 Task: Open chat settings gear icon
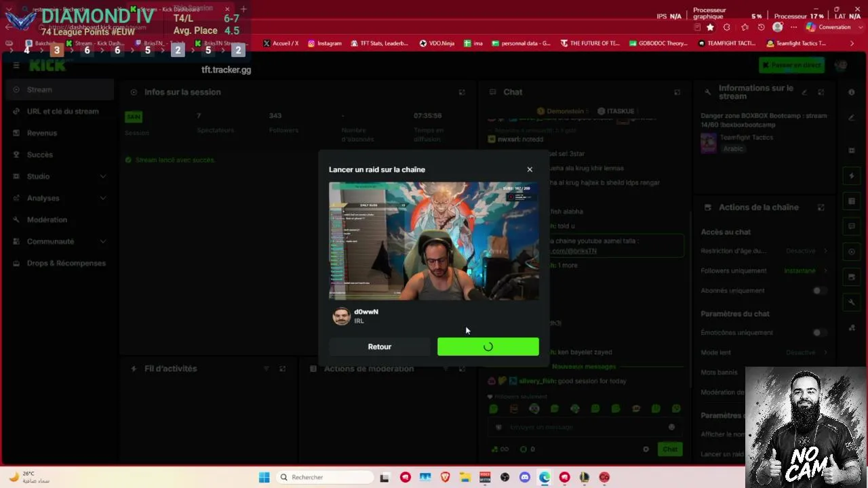[646, 449]
